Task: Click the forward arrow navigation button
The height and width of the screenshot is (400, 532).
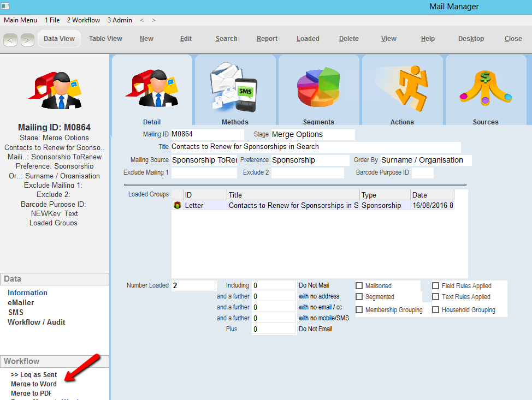Action: coord(27,39)
